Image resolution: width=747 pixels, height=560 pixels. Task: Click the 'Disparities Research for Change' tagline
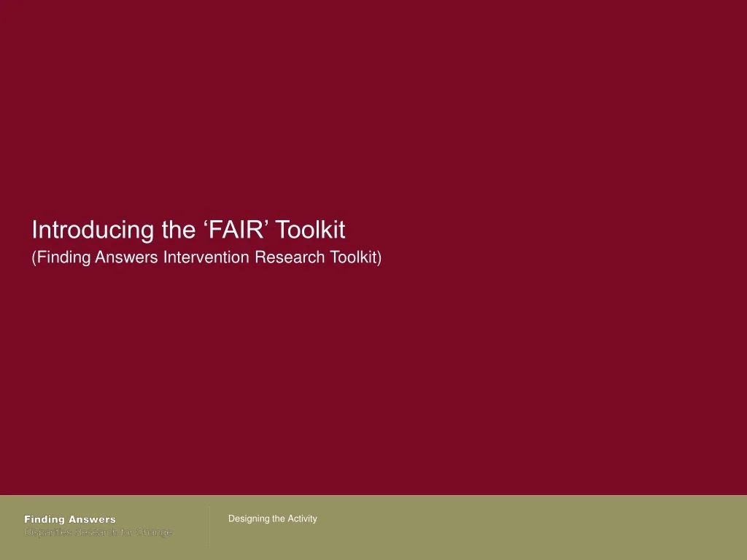pyautogui.click(x=98, y=532)
